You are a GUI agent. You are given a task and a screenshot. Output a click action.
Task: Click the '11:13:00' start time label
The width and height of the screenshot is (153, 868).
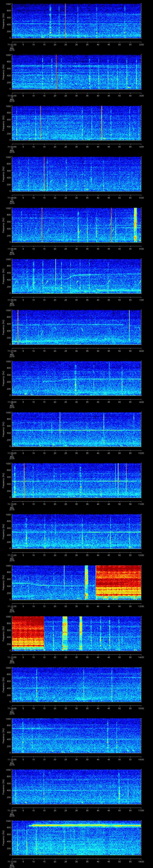point(12,657)
